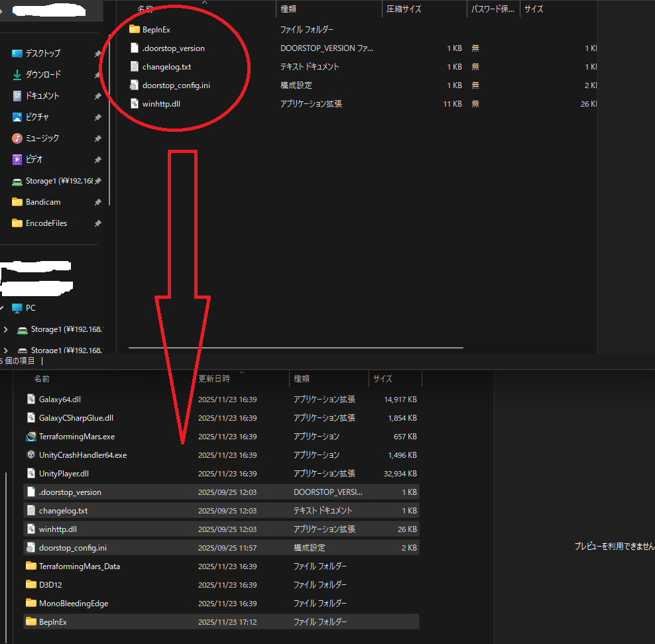Click the doorstop_config.ini icon in lower list
Image resolution: width=655 pixels, height=644 pixels.
pyautogui.click(x=30, y=548)
